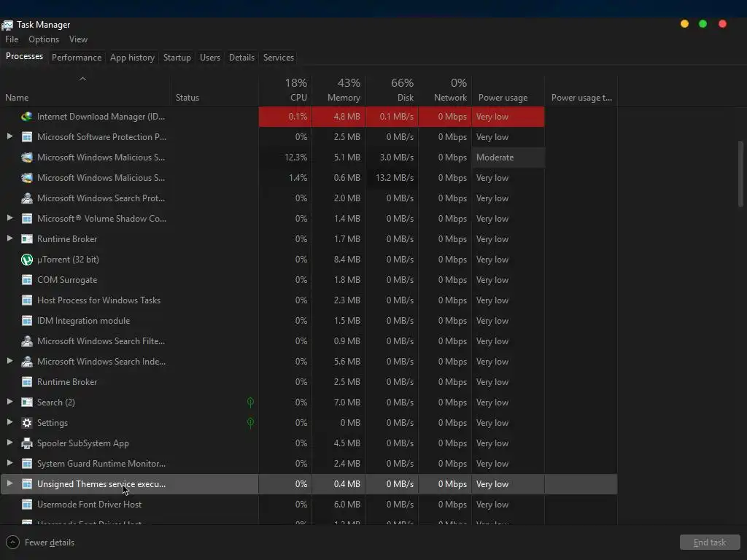
Task: Click the Runtime Broker icon using 1.7 MB
Action: tap(27, 239)
